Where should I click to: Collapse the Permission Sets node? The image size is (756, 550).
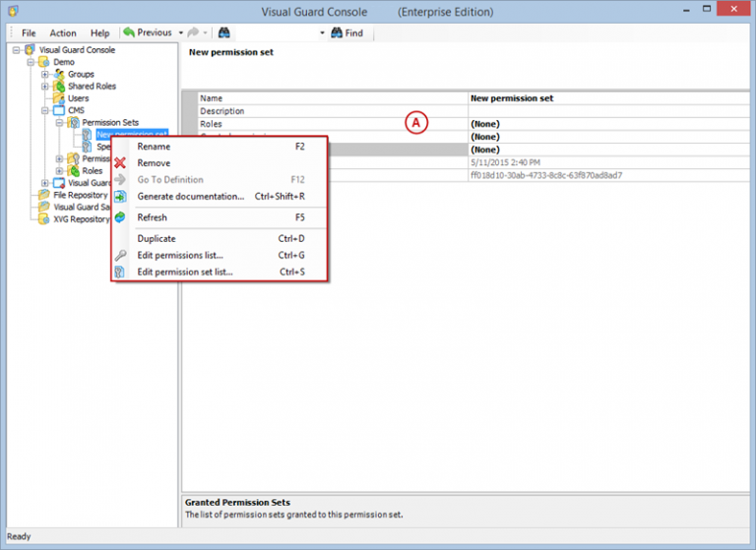59,122
